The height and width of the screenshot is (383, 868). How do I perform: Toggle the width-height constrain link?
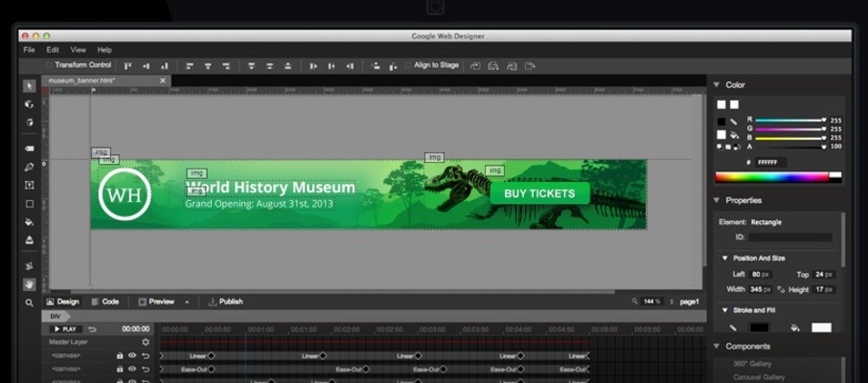click(x=781, y=289)
